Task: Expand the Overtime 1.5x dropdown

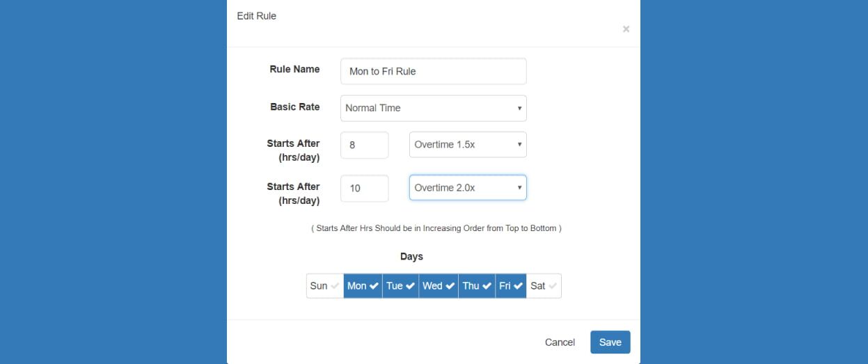Action: pyautogui.click(x=467, y=145)
